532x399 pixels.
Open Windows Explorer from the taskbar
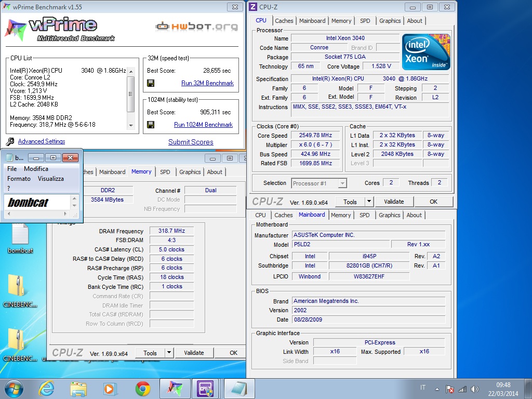tap(78, 389)
